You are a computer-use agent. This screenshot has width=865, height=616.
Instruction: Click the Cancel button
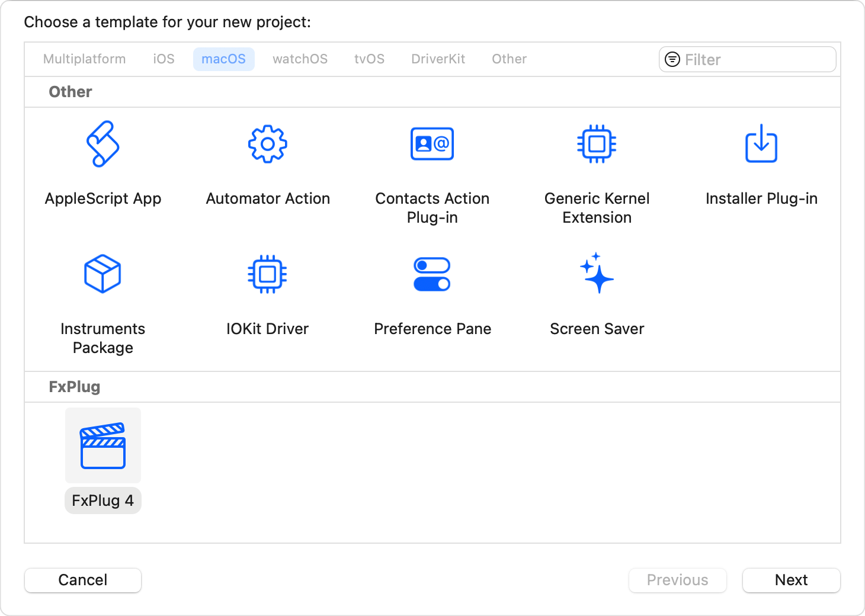tap(82, 580)
